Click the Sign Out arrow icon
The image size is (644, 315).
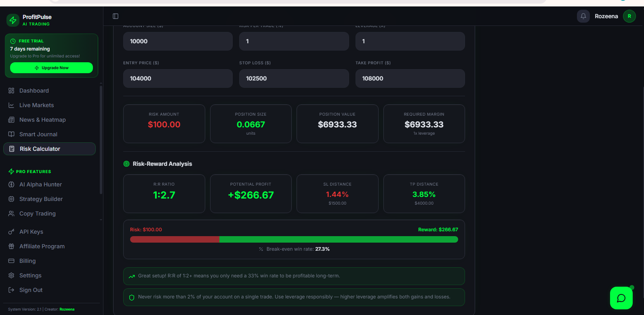[x=11, y=290]
